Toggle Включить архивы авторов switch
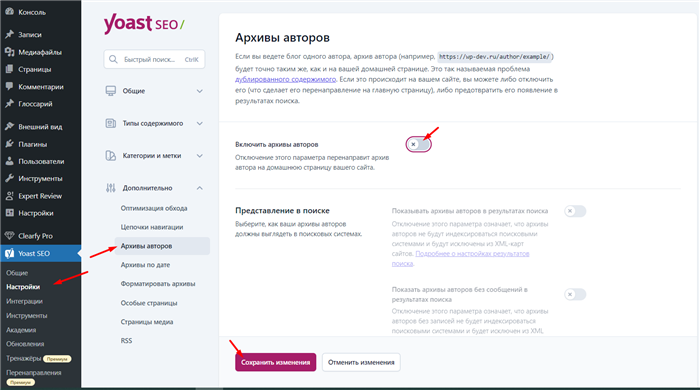The width and height of the screenshot is (700, 390). [418, 144]
